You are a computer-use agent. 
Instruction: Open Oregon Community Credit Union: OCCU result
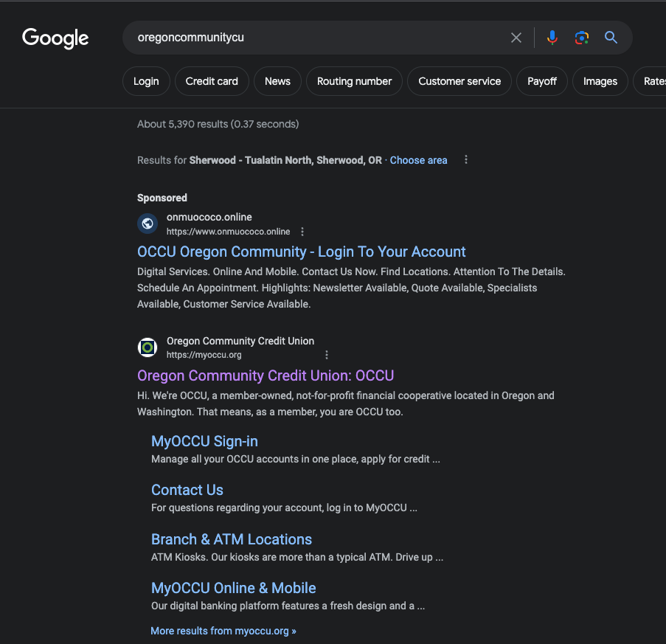coord(266,375)
